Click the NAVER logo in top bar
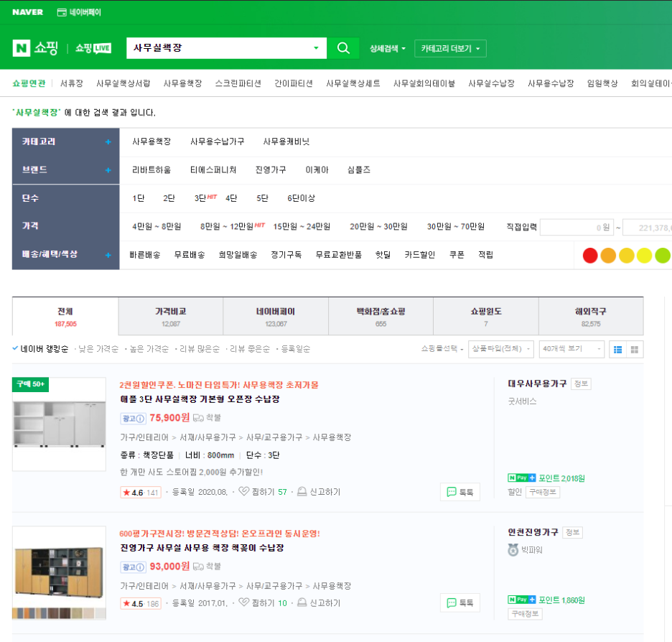Image resolution: width=672 pixels, height=642 pixels. 27,12
